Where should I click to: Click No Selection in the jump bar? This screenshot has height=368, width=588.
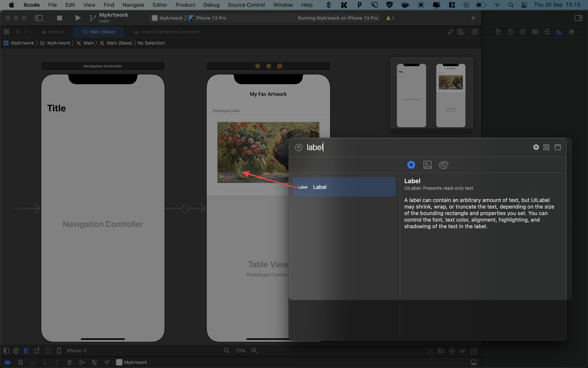click(x=151, y=43)
